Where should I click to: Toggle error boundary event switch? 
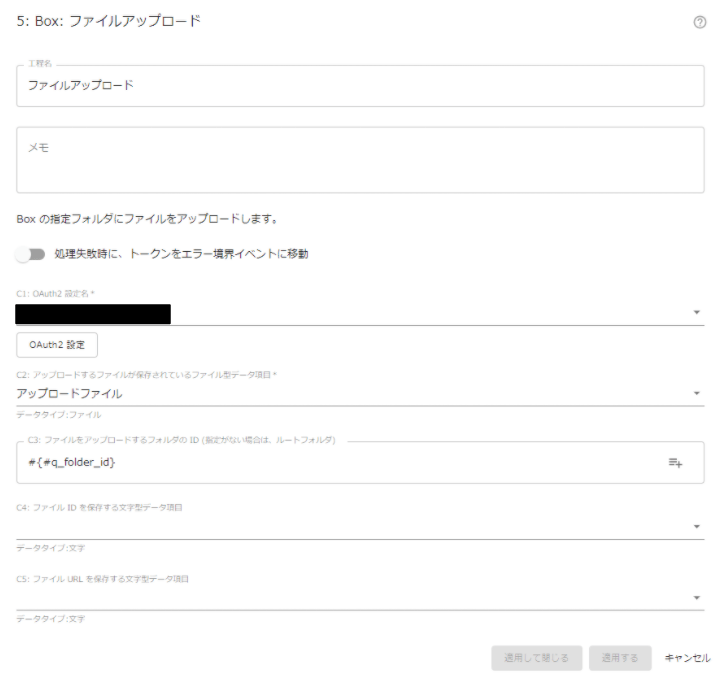30,254
